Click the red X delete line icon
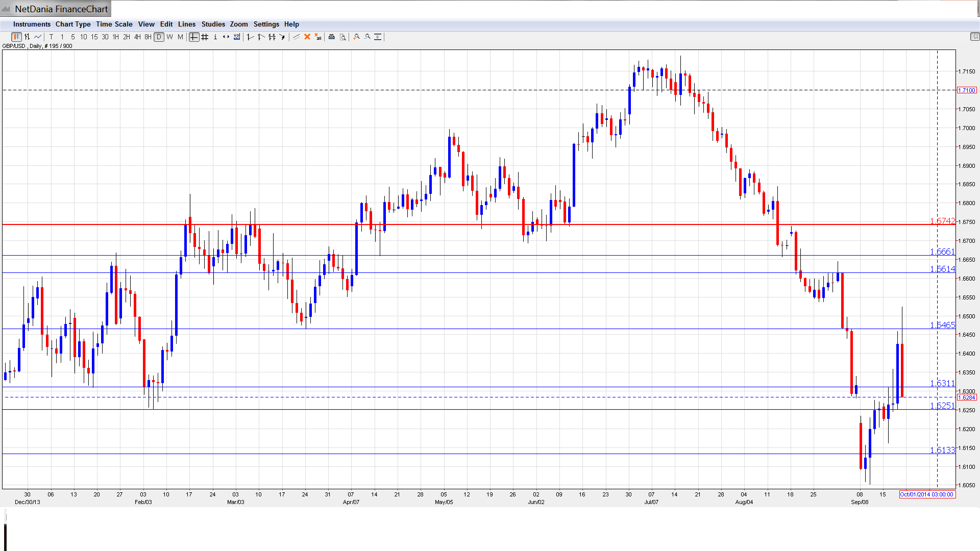The height and width of the screenshot is (551, 980). click(x=307, y=37)
